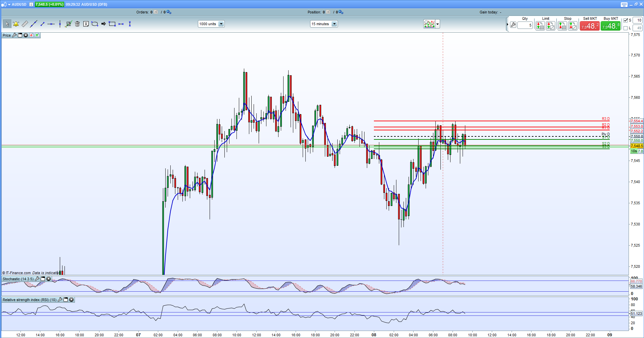The height and width of the screenshot is (338, 644).
Task: Select the horizontal line tool
Action: 51,24
